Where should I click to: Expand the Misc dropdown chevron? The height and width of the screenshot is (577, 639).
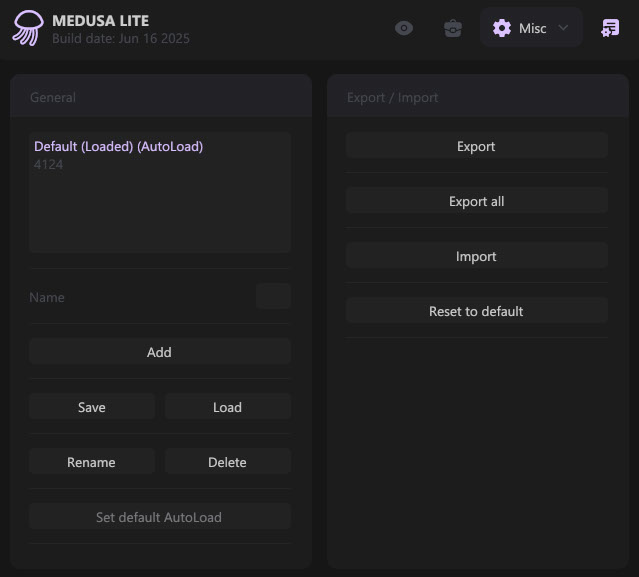(x=563, y=28)
